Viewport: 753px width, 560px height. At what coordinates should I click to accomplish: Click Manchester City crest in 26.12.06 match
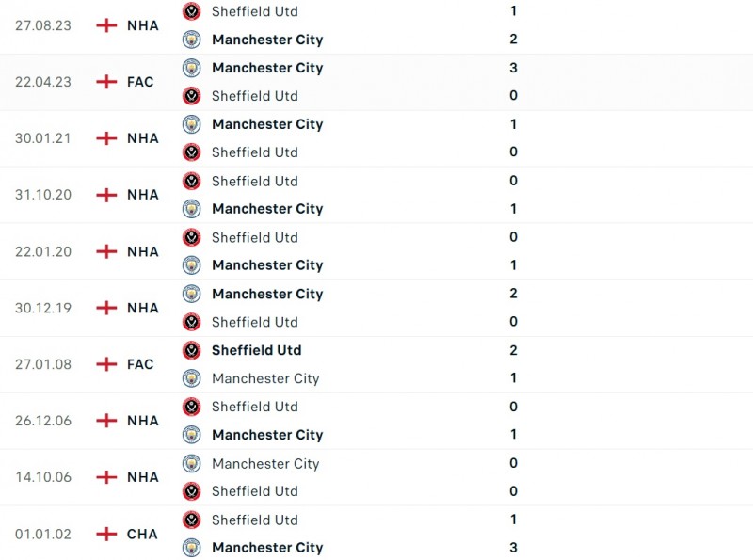pos(192,435)
